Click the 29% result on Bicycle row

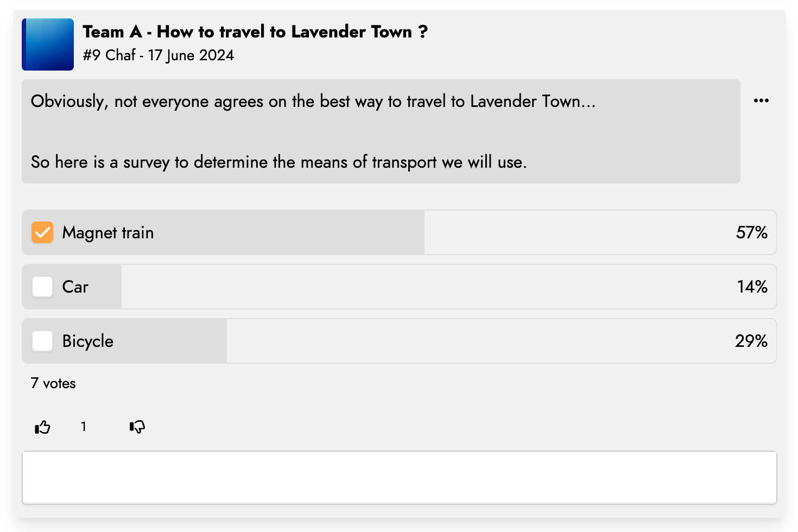click(x=751, y=341)
